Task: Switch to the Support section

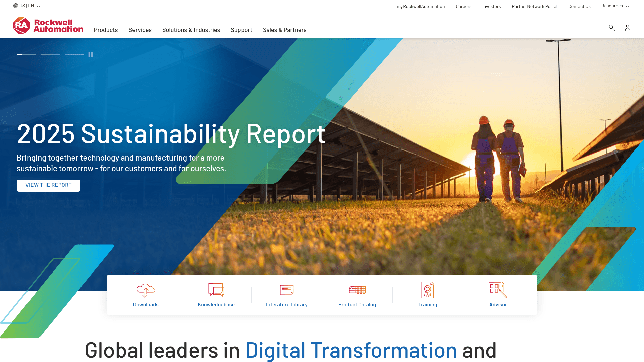Action: 241,30
